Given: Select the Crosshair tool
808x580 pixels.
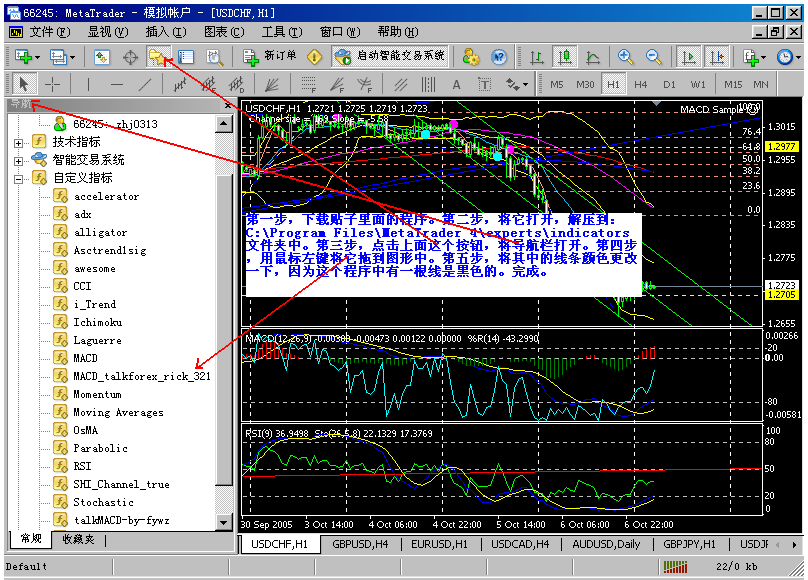Looking at the screenshot, I should click(52, 84).
